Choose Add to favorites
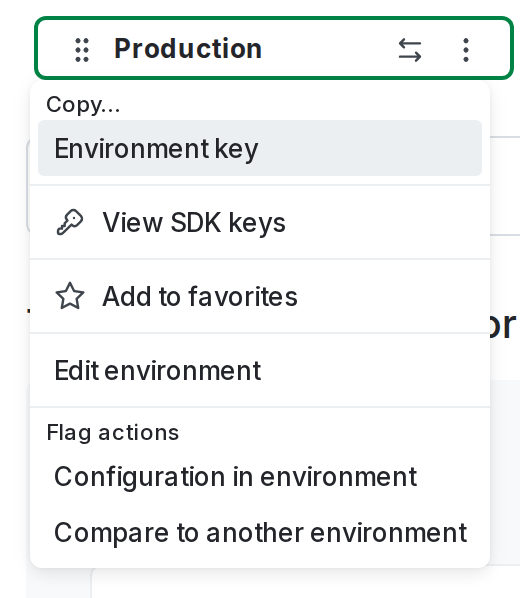Screen dimensions: 520x598 (260, 296)
